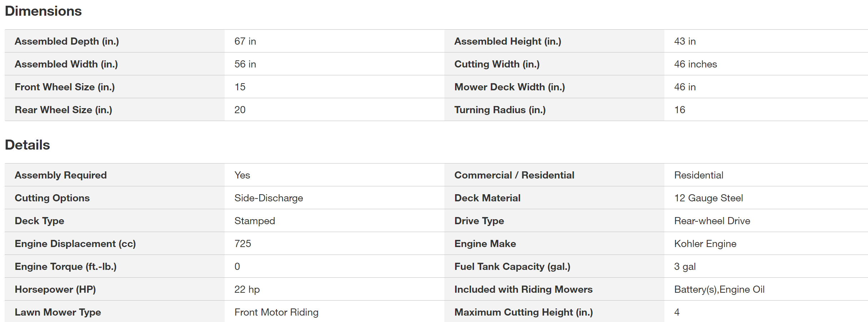
Task: Click the Details section heading
Action: tap(28, 145)
